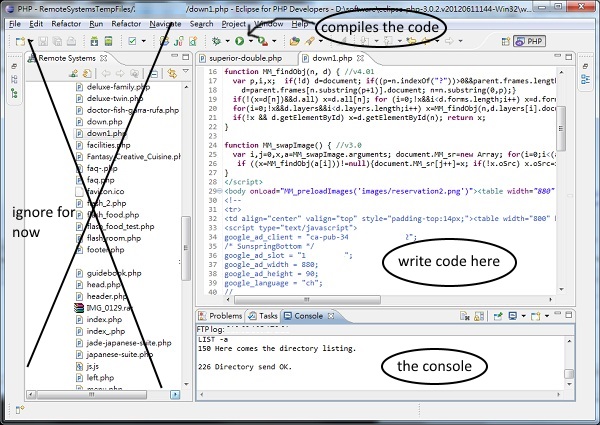600x425 pixels.
Task: Click the Clear Console icon
Action: pyautogui.click(x=465, y=316)
